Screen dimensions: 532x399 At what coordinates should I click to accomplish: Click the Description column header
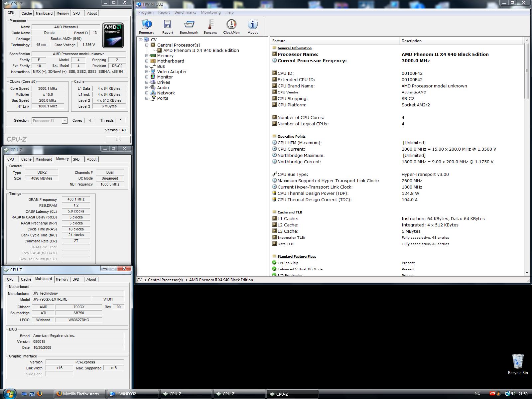click(461, 41)
